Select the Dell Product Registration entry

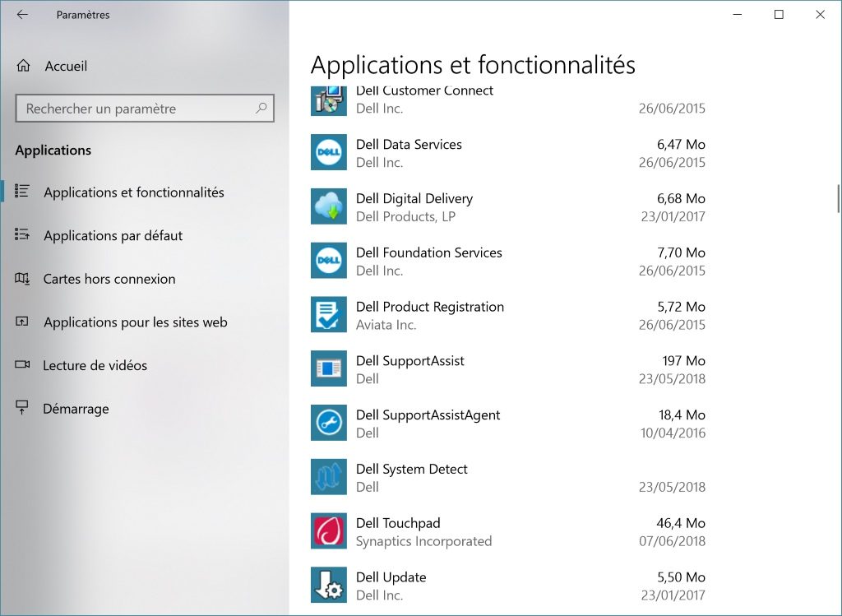(507, 315)
